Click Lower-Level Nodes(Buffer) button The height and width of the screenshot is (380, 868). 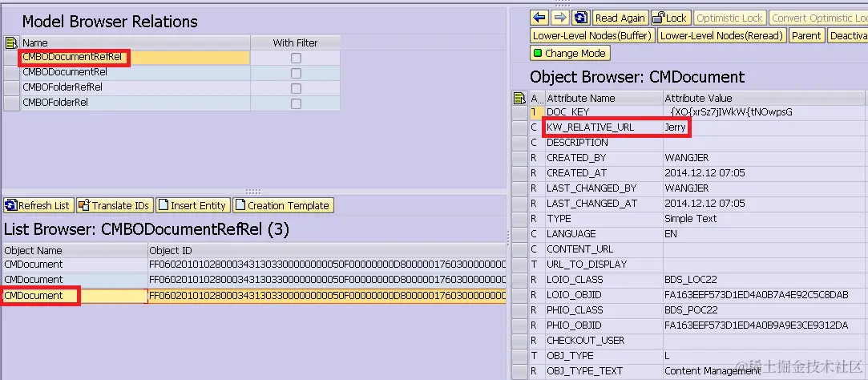tap(591, 35)
